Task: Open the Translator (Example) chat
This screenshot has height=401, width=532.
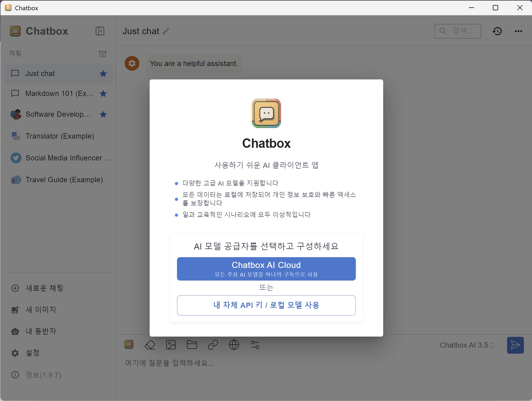Action: click(59, 136)
